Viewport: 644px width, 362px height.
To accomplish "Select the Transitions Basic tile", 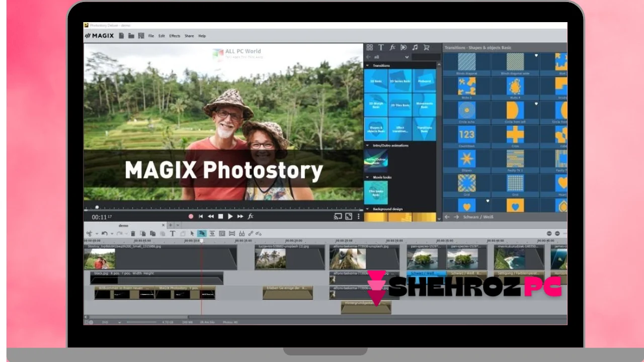I will (x=424, y=129).
